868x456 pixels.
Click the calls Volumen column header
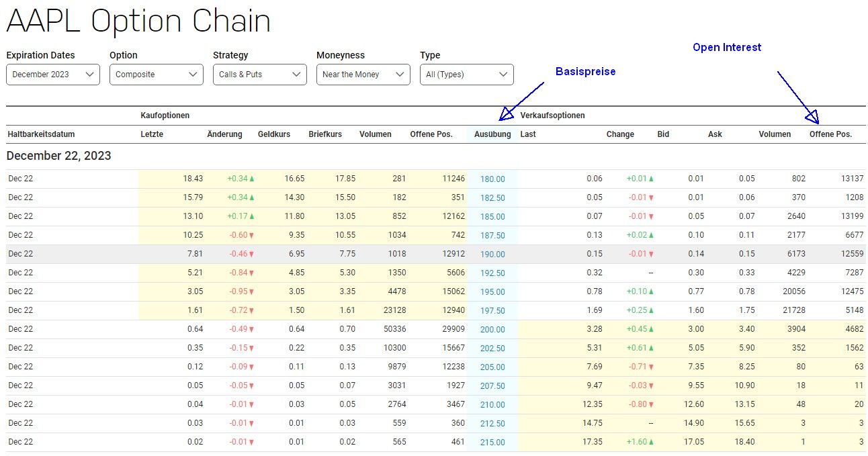pyautogui.click(x=375, y=134)
